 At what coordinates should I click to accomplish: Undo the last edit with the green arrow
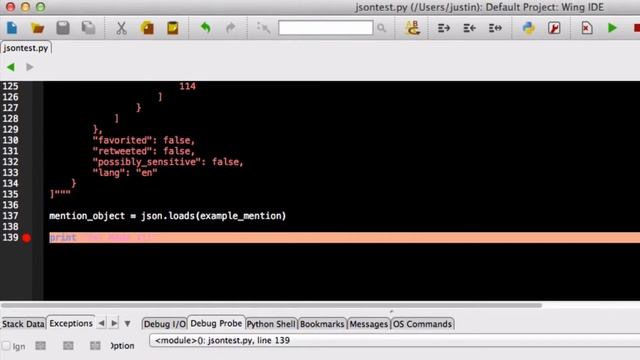[206, 28]
